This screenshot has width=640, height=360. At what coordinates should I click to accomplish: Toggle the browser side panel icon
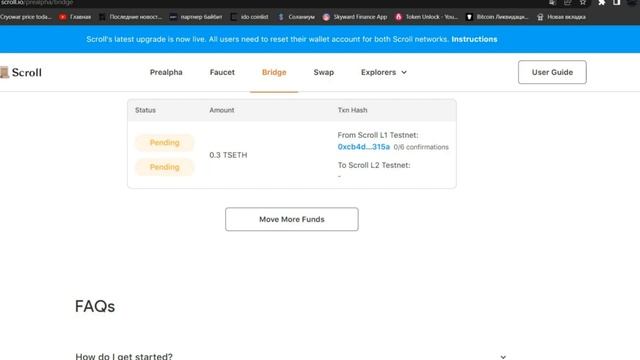(617, 2)
